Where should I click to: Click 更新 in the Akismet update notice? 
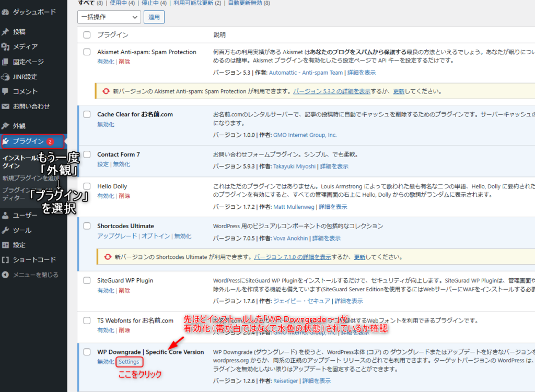(x=399, y=91)
